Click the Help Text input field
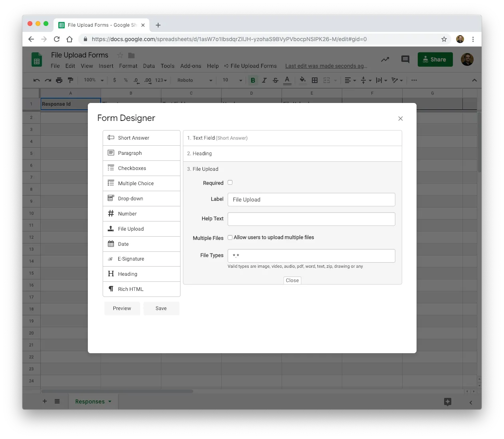 point(311,219)
